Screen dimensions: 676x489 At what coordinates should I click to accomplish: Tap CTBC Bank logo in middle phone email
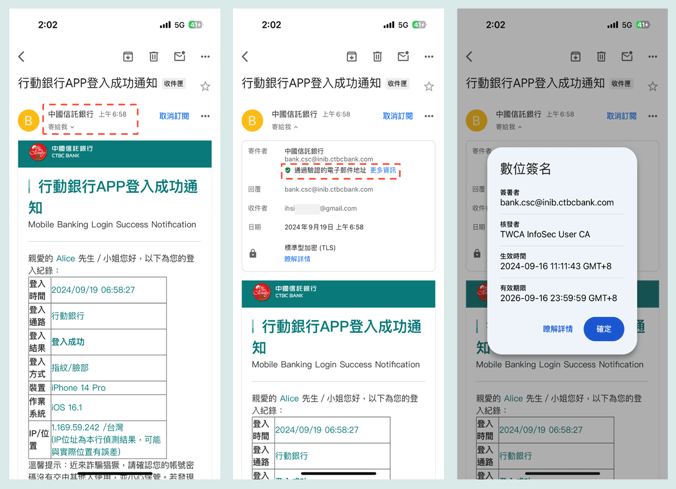285,292
